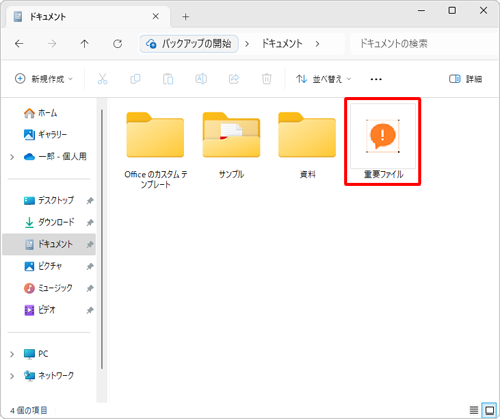Open ギャラリー in the navigation pane
The image size is (500, 419).
click(x=45, y=135)
